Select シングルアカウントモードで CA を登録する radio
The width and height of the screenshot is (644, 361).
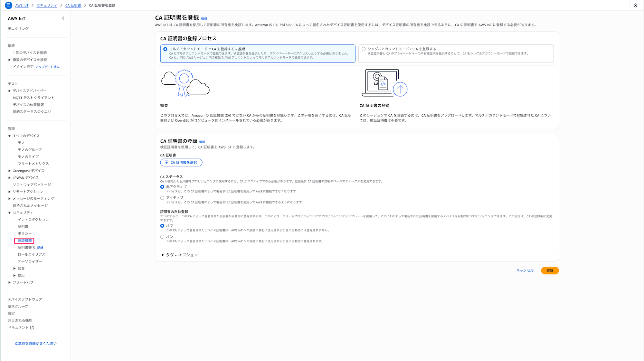click(364, 49)
